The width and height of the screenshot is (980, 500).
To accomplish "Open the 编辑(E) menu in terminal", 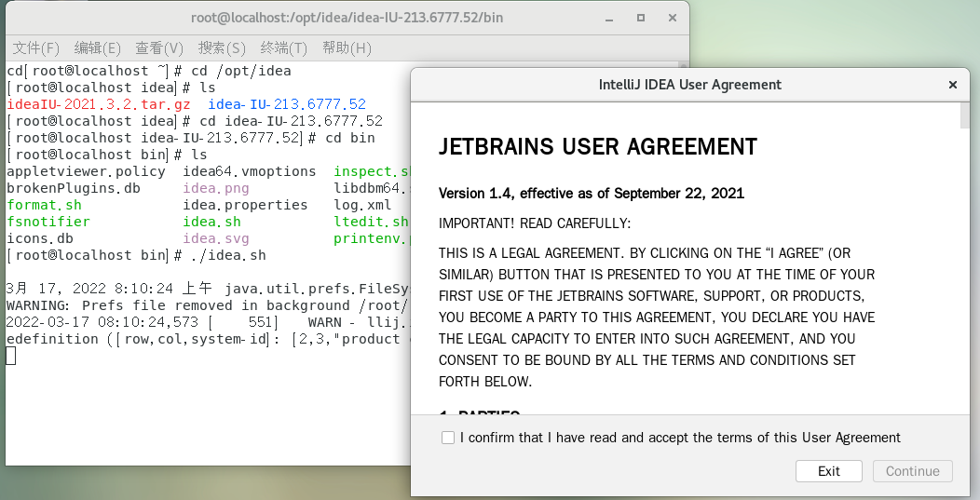I will tap(97, 48).
